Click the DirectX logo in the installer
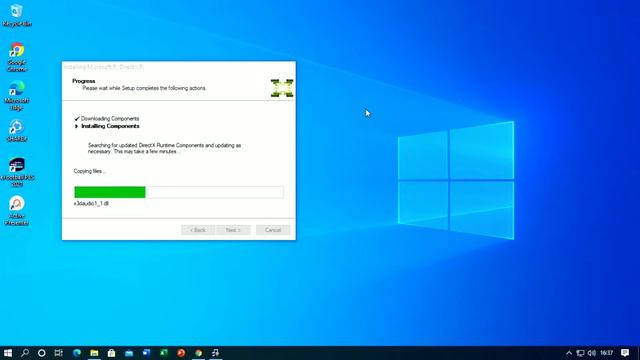The height and width of the screenshot is (360, 640). click(x=282, y=88)
